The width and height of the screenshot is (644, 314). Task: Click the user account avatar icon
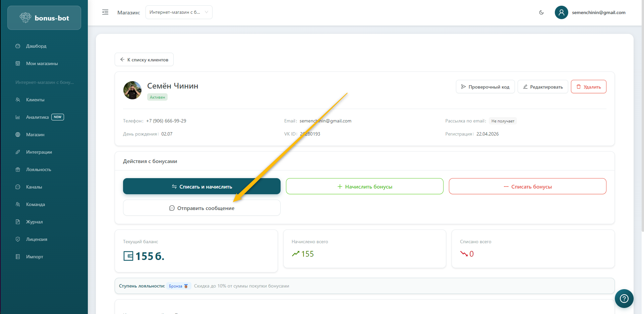click(561, 12)
